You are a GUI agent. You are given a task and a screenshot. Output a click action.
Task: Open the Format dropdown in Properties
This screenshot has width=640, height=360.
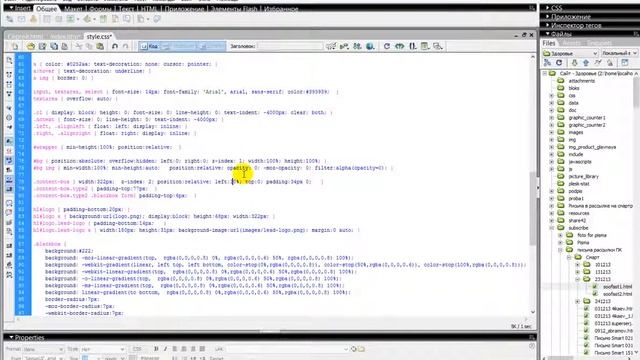click(x=43, y=349)
